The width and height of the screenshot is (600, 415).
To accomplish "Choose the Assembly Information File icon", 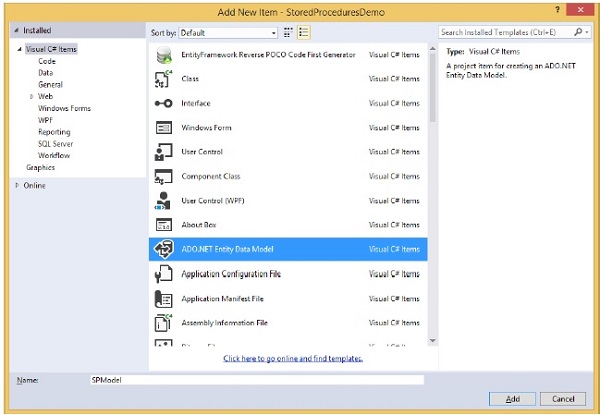I will (164, 322).
